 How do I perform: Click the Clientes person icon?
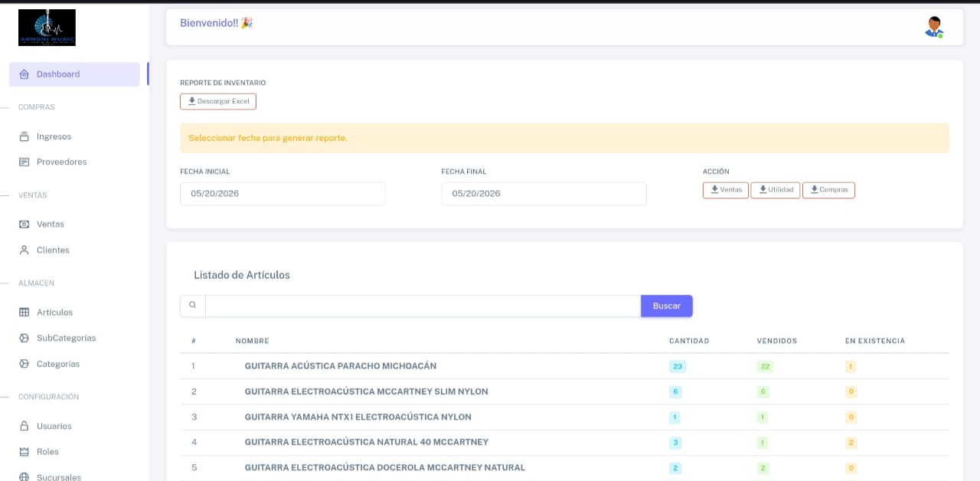[x=24, y=250]
